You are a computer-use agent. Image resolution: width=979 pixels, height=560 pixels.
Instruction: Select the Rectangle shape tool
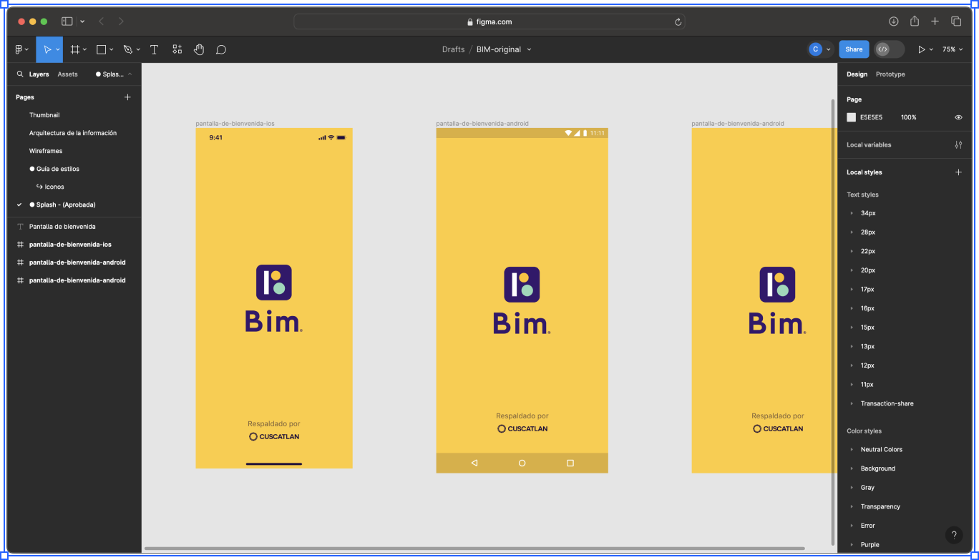pos(102,49)
